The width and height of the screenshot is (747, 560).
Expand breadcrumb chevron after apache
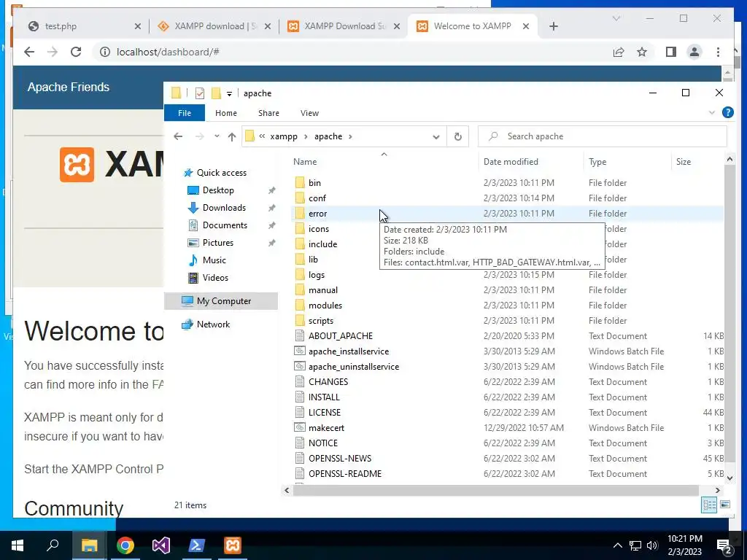point(350,136)
